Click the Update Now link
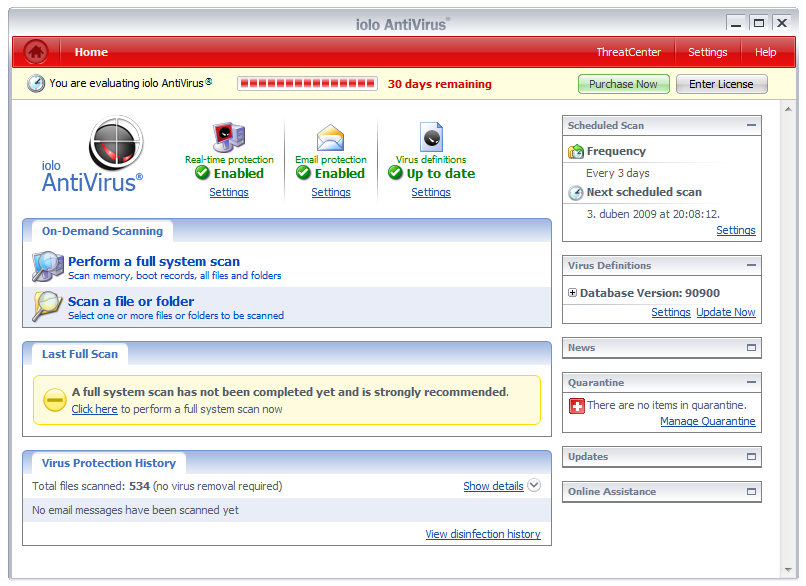 click(726, 312)
